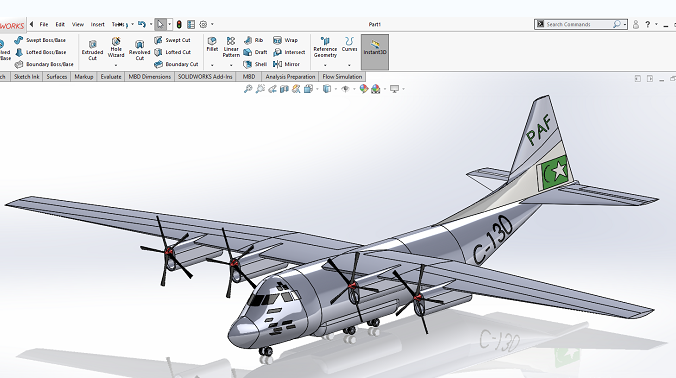676x378 pixels.
Task: Click Zoom to Fit icon
Action: tap(248, 89)
